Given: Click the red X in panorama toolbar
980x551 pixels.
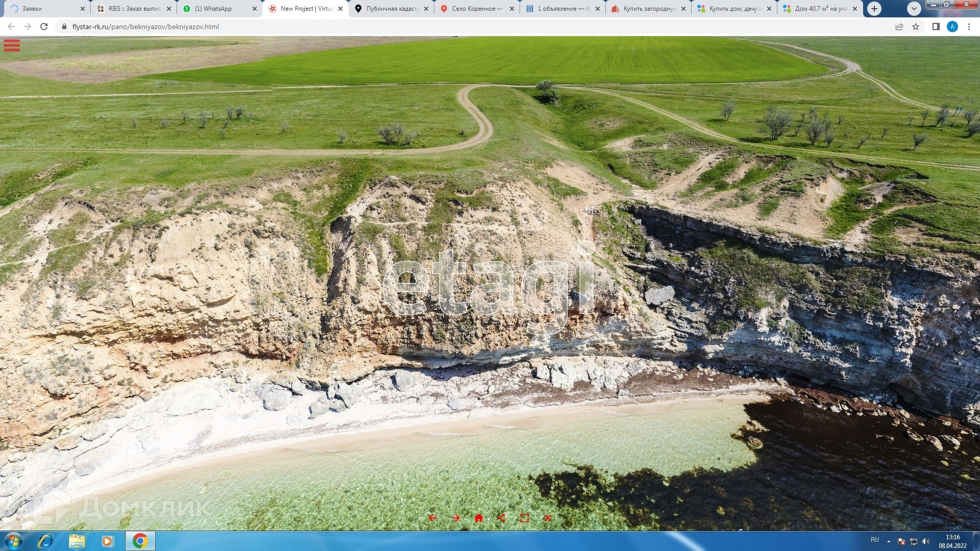Looking at the screenshot, I should point(547,518).
